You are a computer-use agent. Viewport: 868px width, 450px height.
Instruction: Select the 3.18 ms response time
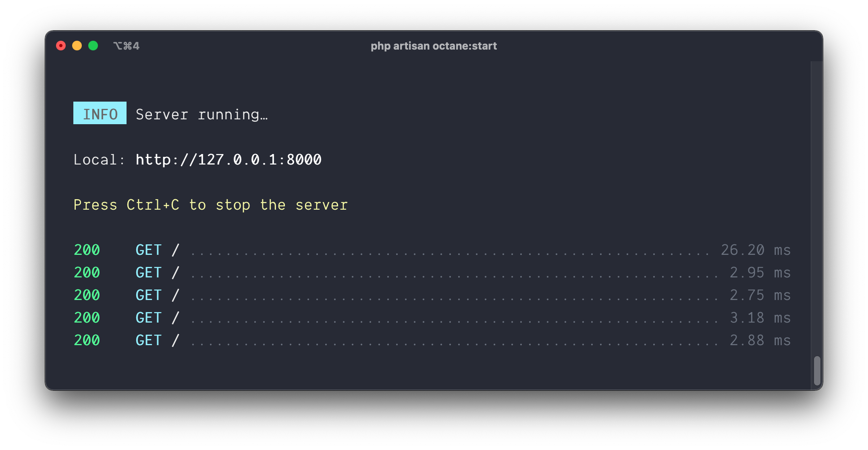(x=760, y=318)
